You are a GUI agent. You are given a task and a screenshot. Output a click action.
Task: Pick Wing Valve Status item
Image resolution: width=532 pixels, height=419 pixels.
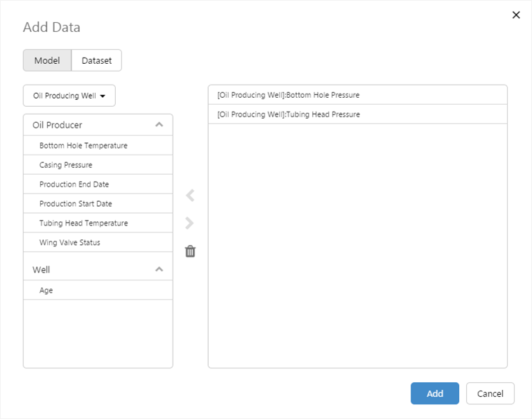(x=70, y=243)
